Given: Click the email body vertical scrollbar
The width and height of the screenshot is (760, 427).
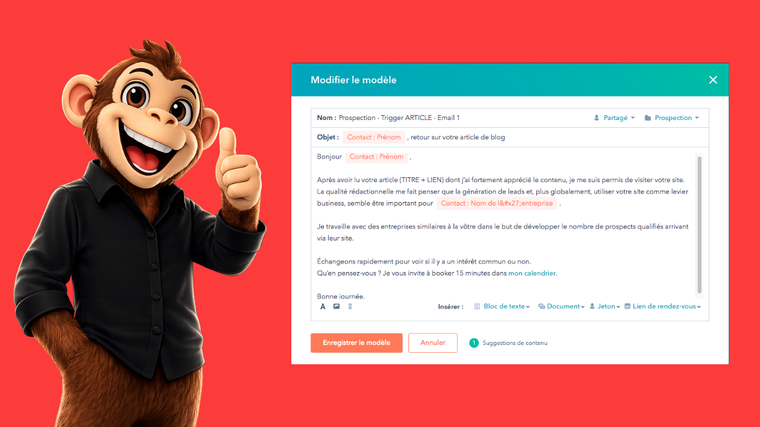Looking at the screenshot, I should tap(699, 225).
